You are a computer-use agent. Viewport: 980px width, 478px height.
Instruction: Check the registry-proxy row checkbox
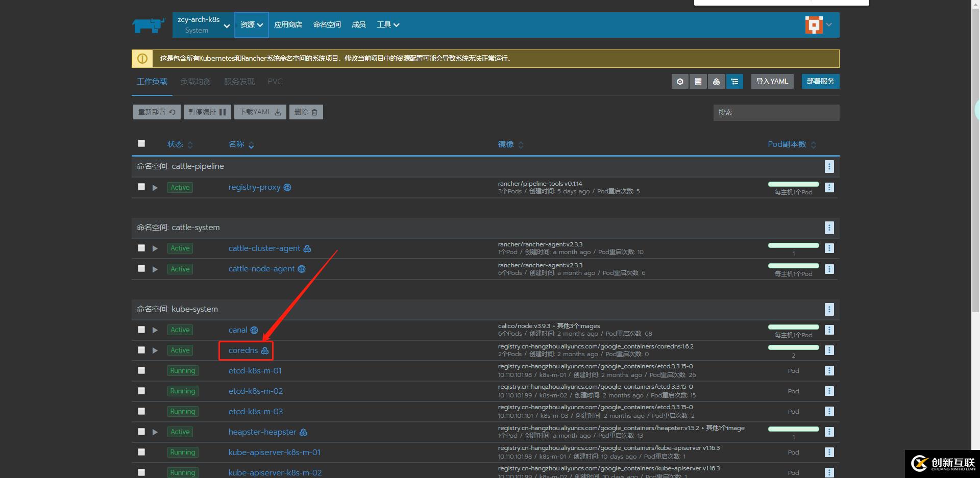point(141,187)
